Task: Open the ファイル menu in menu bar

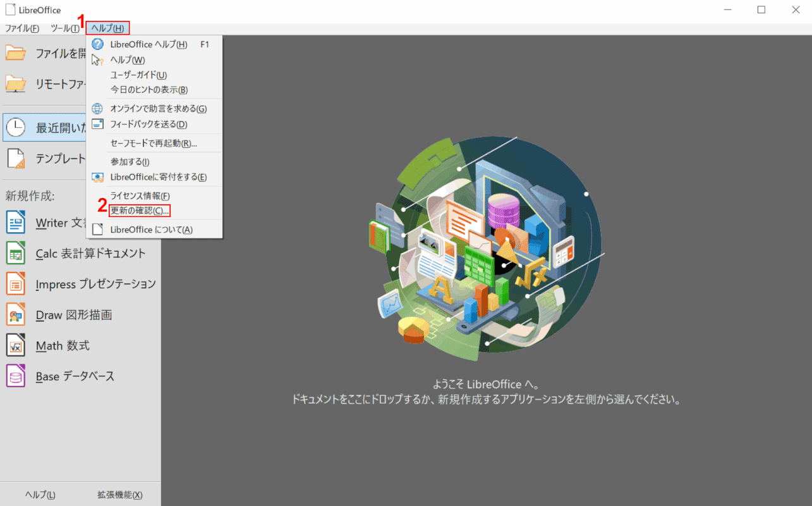Action: pos(22,28)
